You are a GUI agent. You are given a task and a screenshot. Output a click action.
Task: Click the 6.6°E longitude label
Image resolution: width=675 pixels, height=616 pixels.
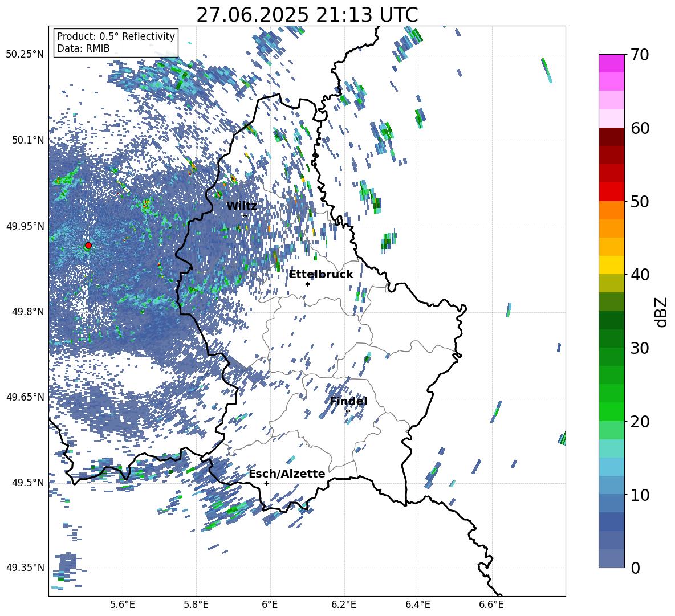491,605
